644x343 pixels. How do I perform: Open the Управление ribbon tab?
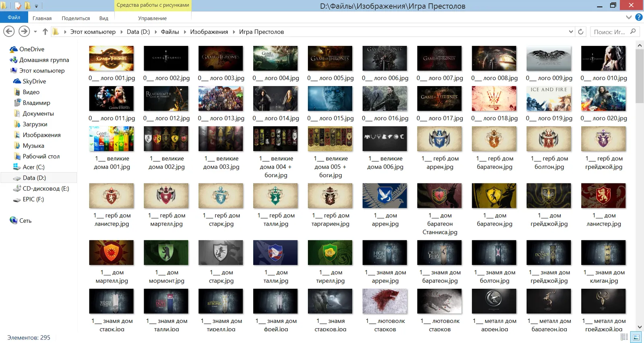point(152,18)
